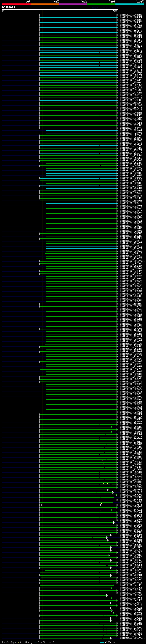Select hit label UniRef100_B6SUA1
Viewport: 146px width, 644px height.
click(x=131, y=623)
